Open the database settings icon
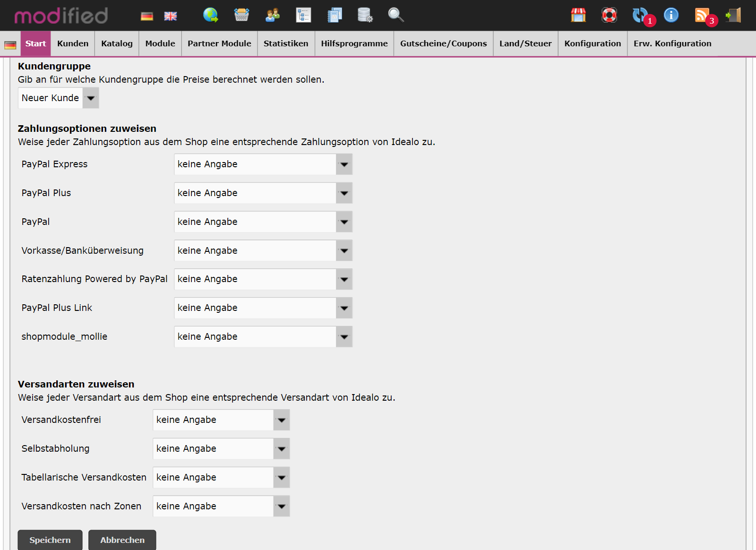Viewport: 756px width, 550px height. [365, 16]
